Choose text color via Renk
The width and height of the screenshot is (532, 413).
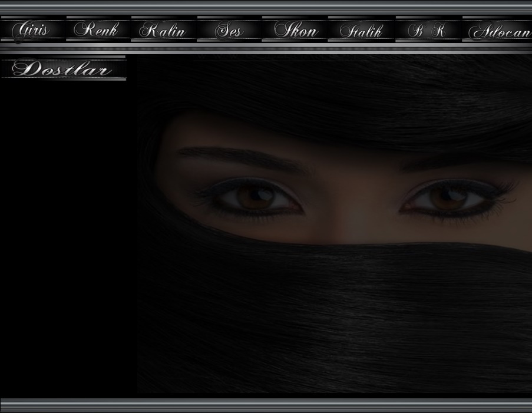click(98, 29)
